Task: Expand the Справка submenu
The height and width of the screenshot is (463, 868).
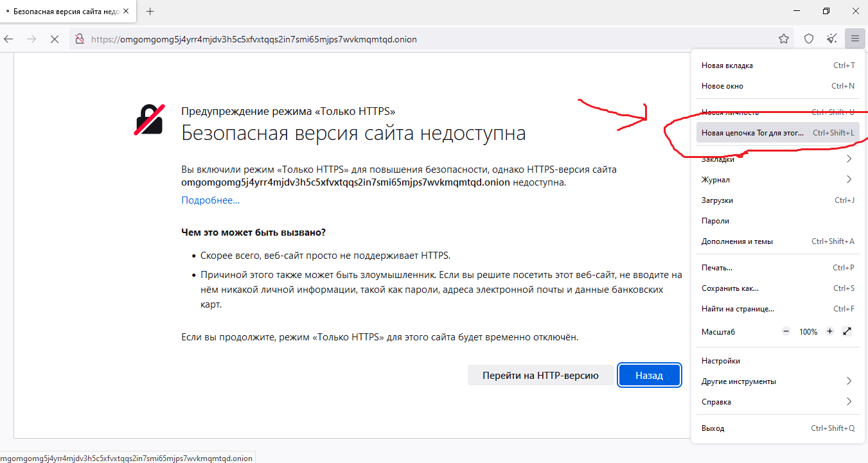Action: pyautogui.click(x=777, y=402)
